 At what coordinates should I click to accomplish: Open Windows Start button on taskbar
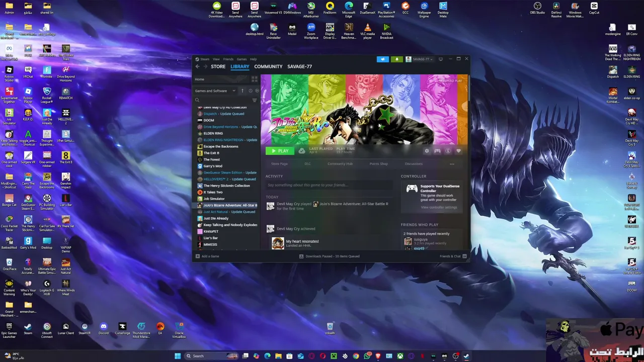click(178, 356)
